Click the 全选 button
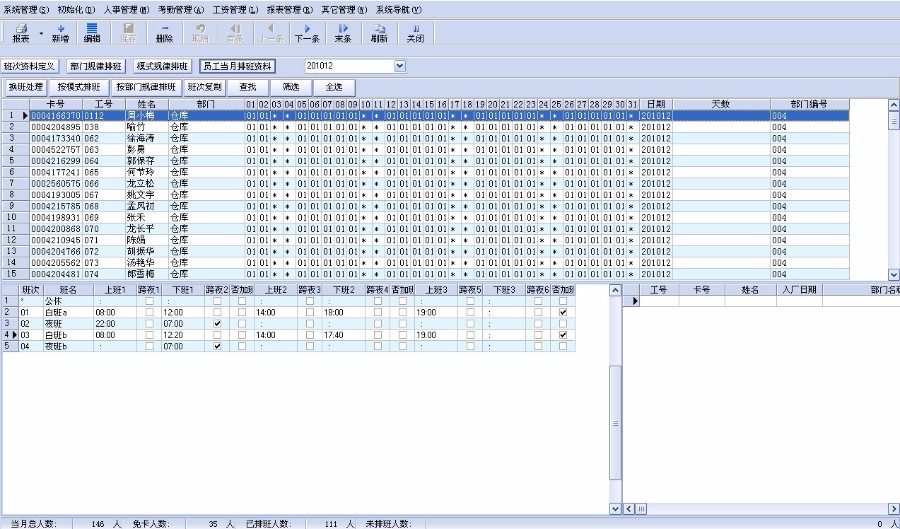Image resolution: width=900 pixels, height=529 pixels. click(x=334, y=88)
